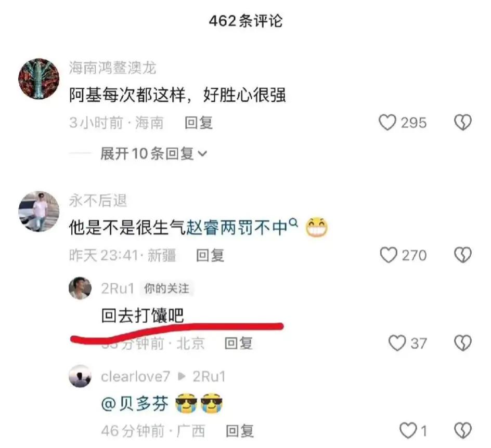491x448 pixels.
Task: Open 2Ru1's profile avatar
Action: point(80,288)
